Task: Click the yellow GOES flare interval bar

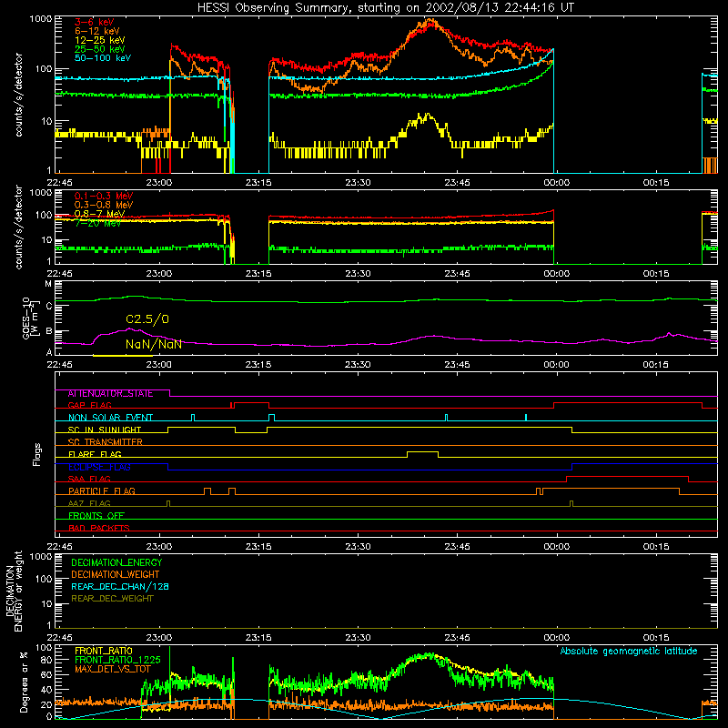Action: [x=123, y=356]
